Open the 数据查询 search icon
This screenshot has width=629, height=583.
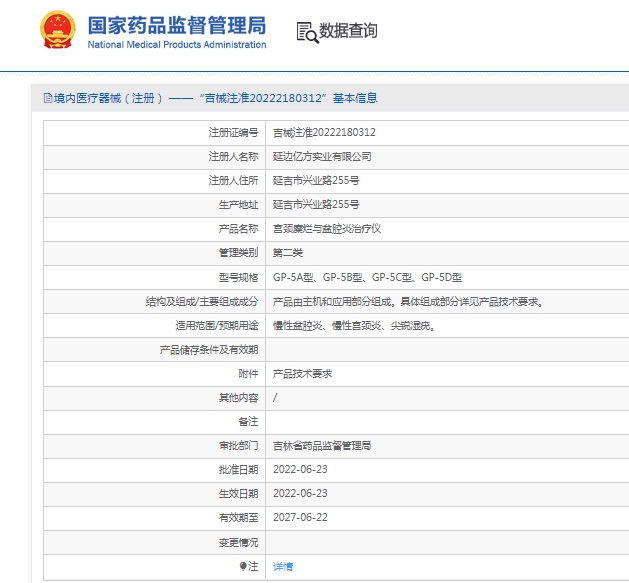pos(307,33)
